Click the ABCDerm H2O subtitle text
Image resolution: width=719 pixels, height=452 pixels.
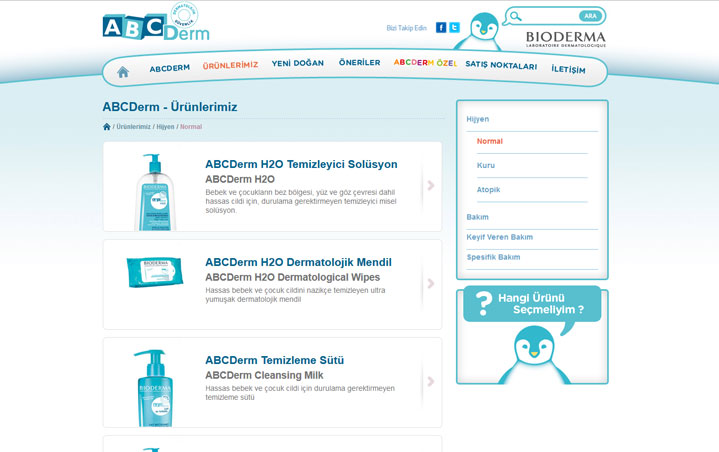(240, 179)
